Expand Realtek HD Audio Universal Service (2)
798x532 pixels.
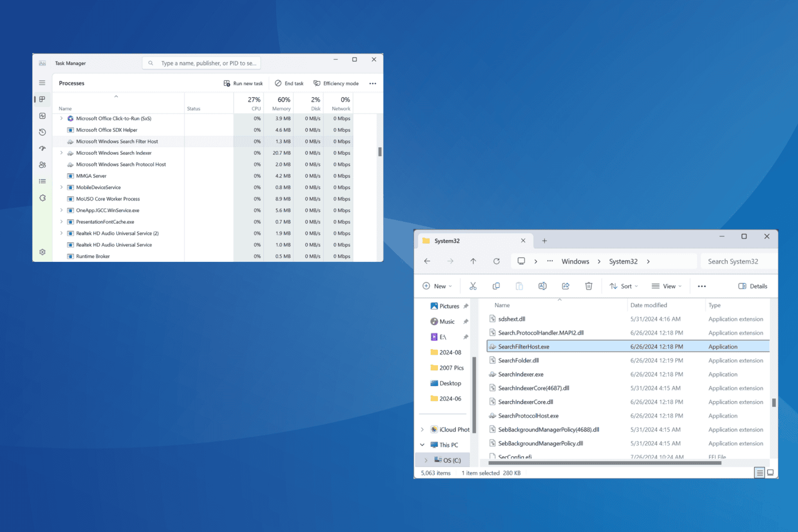(x=61, y=233)
